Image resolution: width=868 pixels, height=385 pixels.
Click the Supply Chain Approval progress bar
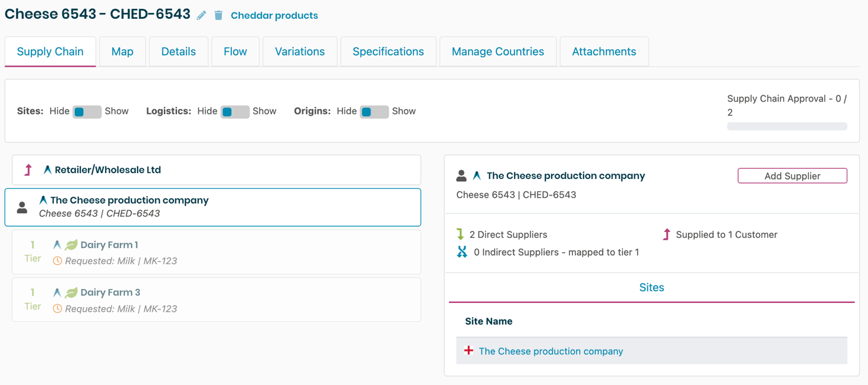tap(787, 126)
